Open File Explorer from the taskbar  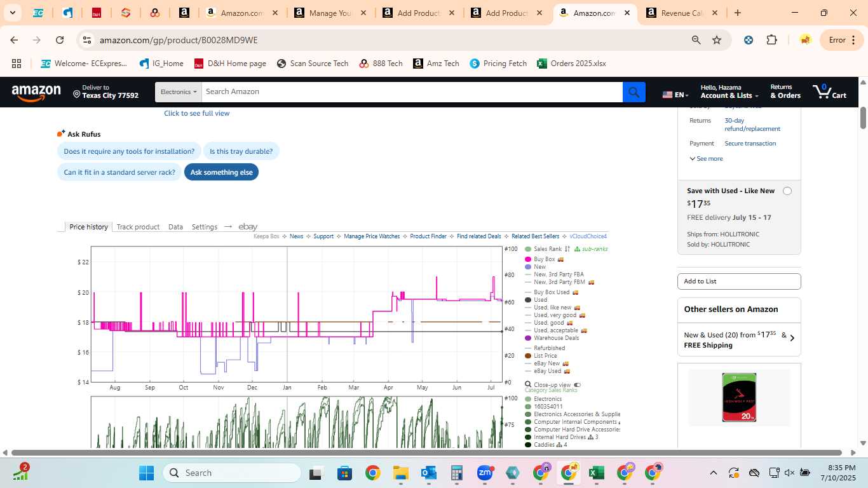tap(400, 473)
